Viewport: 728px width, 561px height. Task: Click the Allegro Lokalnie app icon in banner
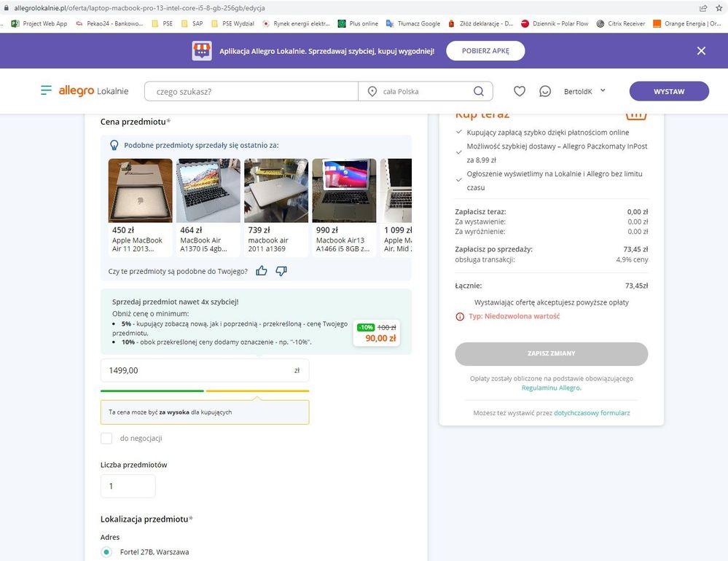[x=202, y=50]
